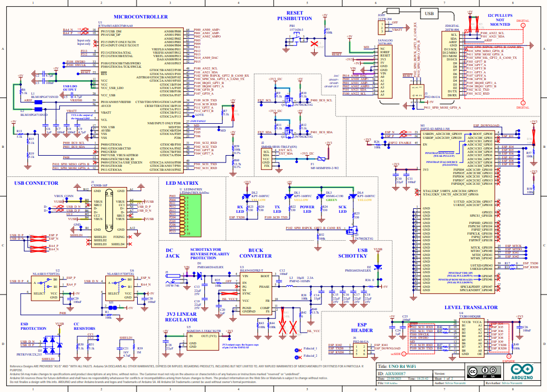Screen dimensions: 547x392
Task: Click the J2 SM04B-SRSS-TB connector block
Action: pyautogui.click(x=267, y=159)
